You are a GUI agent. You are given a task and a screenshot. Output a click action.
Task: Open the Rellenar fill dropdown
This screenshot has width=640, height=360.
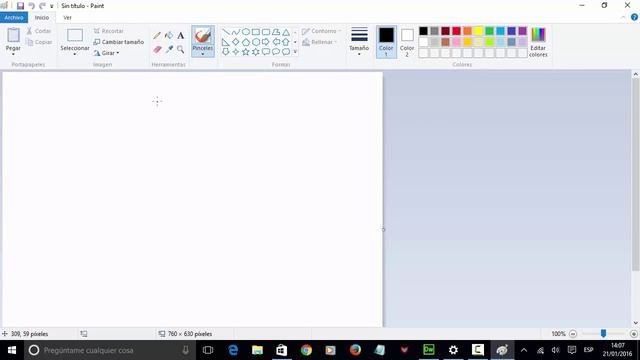(320, 42)
